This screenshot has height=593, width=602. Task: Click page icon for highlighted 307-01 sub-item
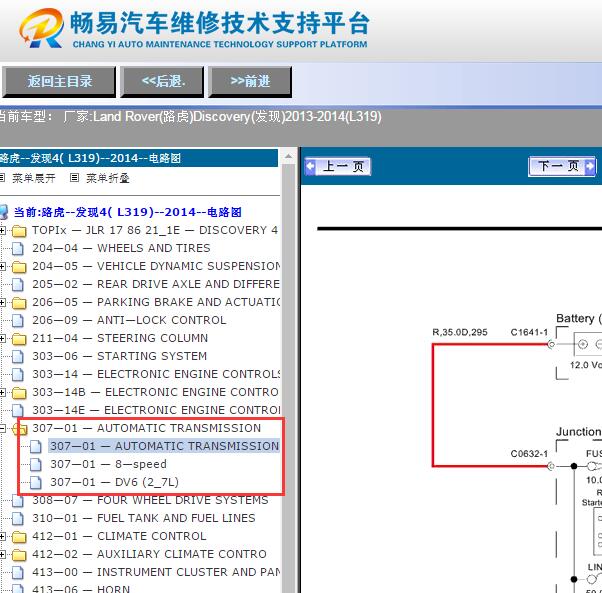click(x=36, y=446)
